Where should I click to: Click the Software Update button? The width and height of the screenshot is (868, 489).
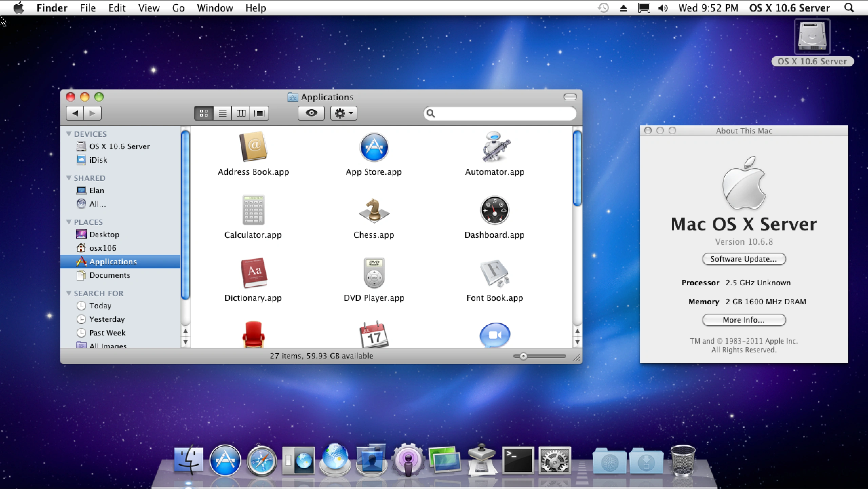point(744,259)
